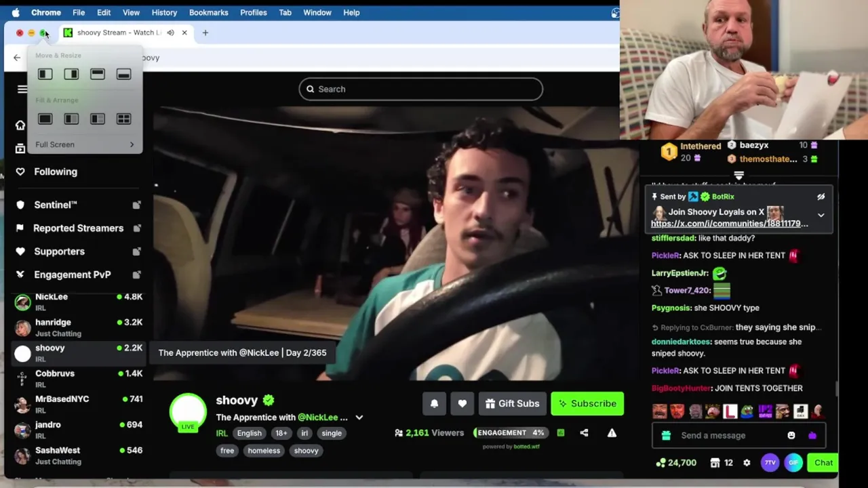Open the emoji picker in chat
Screen dimensions: 868x488
coord(791,435)
